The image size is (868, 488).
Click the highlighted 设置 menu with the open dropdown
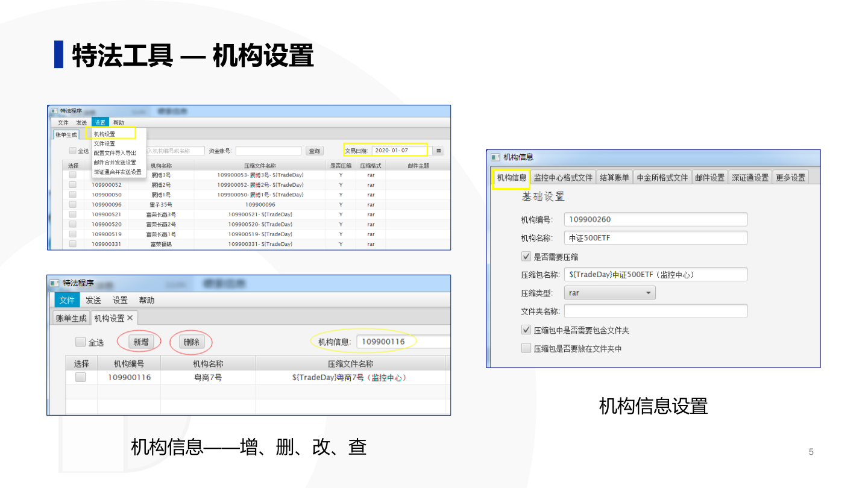(100, 122)
